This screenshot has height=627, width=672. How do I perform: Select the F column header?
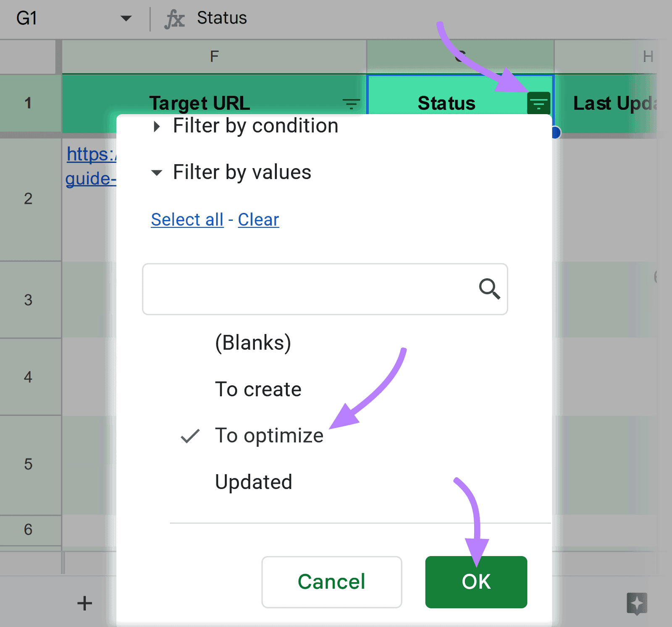pyautogui.click(x=214, y=56)
